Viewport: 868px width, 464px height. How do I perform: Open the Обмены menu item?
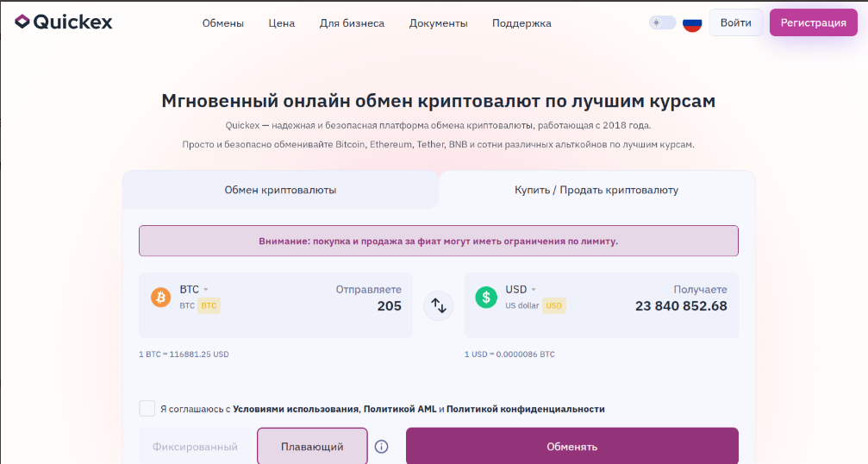click(223, 23)
